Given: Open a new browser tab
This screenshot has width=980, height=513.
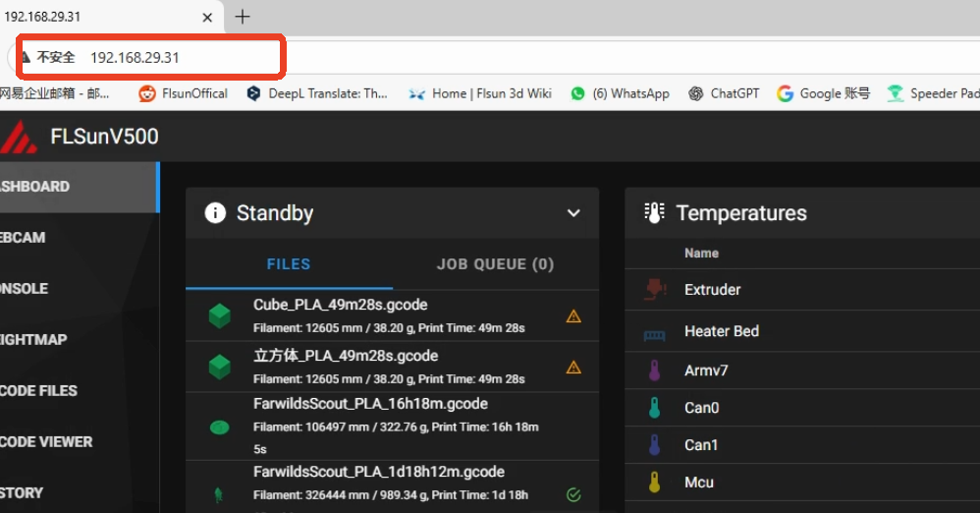Looking at the screenshot, I should (x=243, y=17).
